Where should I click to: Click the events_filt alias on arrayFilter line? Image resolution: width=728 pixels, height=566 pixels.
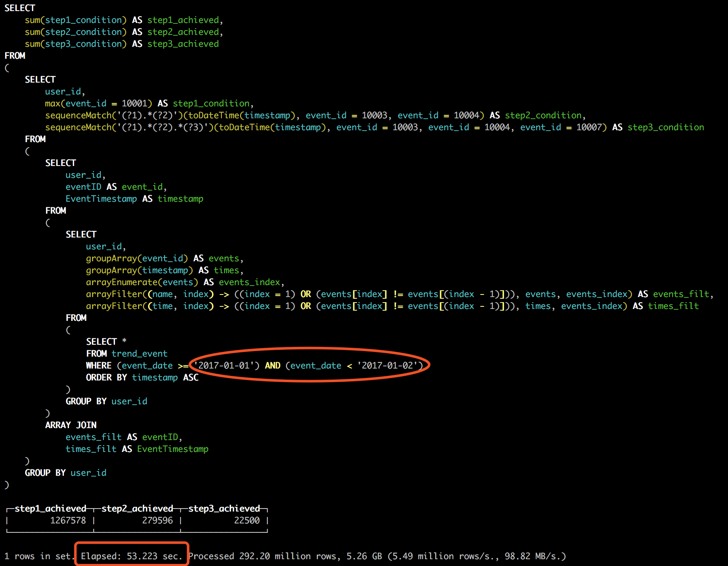(681, 294)
